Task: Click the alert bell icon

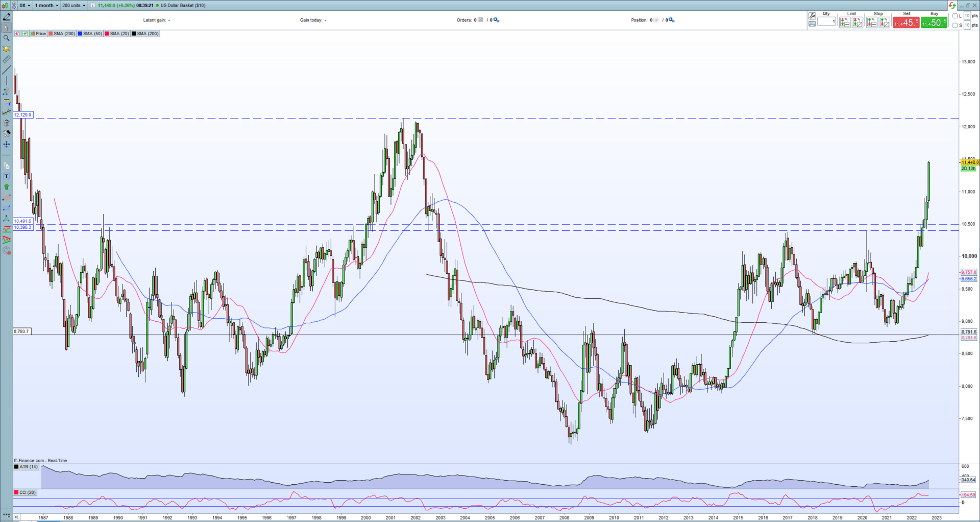Action: pos(6,49)
